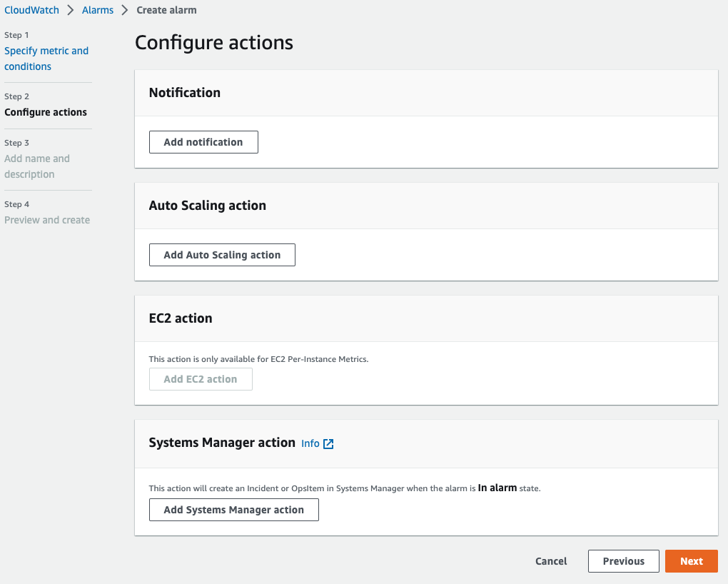Image resolution: width=728 pixels, height=584 pixels.
Task: Navigate to Alarms in the breadcrumb
Action: pyautogui.click(x=98, y=10)
